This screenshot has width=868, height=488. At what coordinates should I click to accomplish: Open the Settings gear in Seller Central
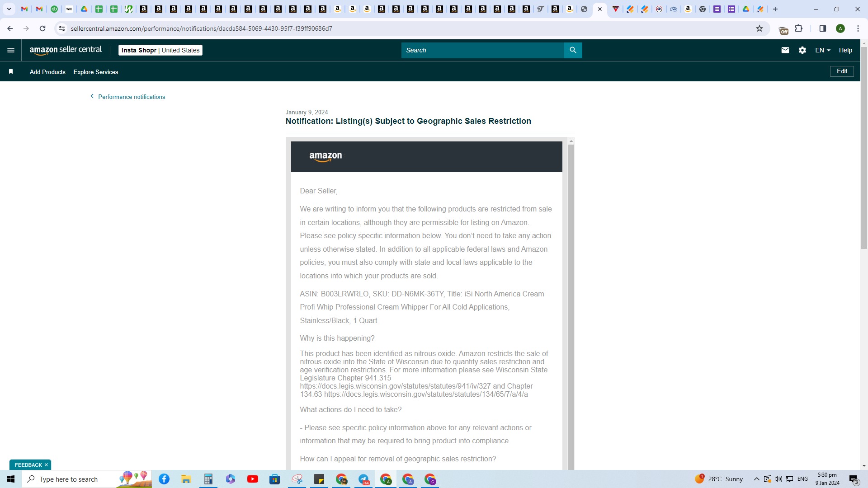[802, 50]
